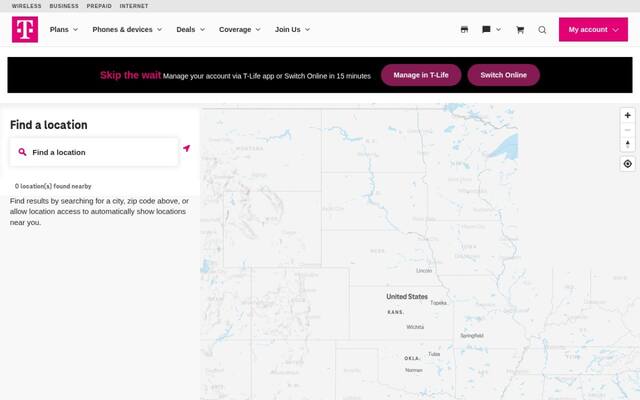Go to the Wireless top link
640x400 pixels.
click(x=27, y=6)
